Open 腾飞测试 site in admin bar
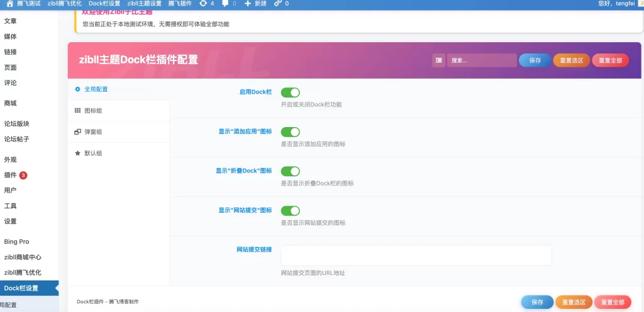 point(29,3)
